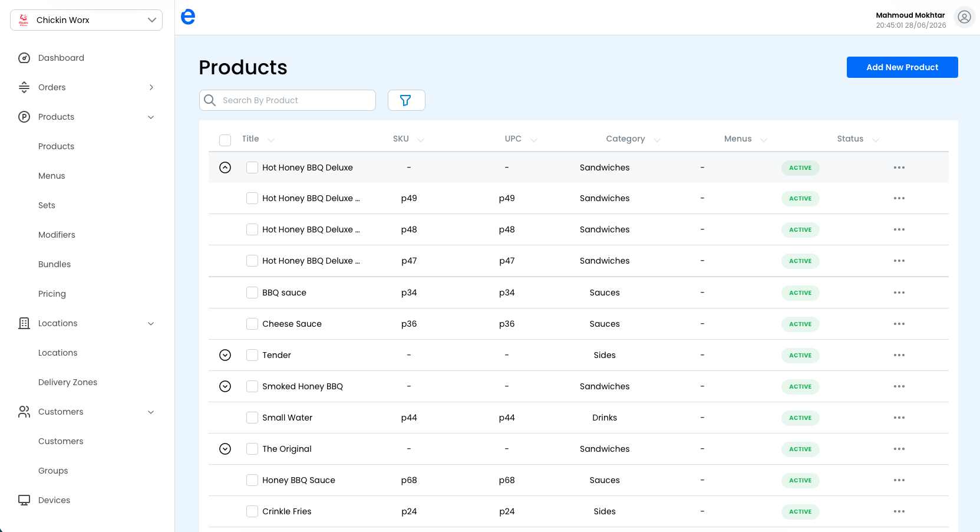
Task: Open more options for Hot Honey BBQ Deluxe parent row
Action: [899, 168]
